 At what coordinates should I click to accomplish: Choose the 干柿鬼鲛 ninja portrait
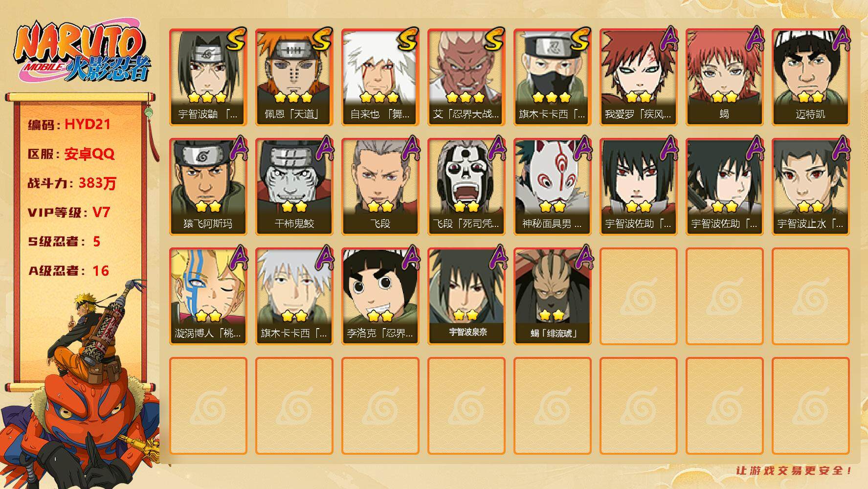coord(294,187)
